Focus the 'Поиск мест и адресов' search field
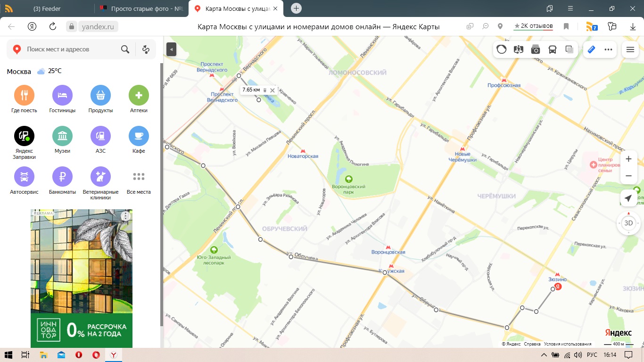Image resolution: width=644 pixels, height=362 pixels. [71, 49]
